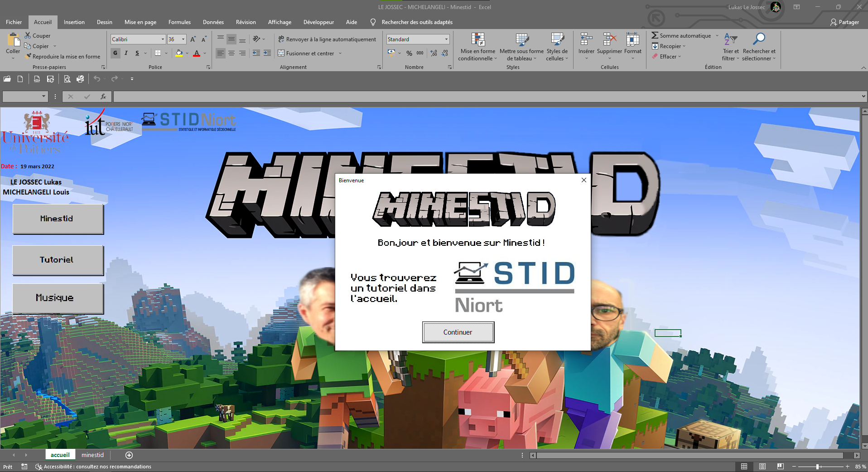The image size is (868, 472).
Task: Expand the Standard number format dropdown
Action: [446, 39]
